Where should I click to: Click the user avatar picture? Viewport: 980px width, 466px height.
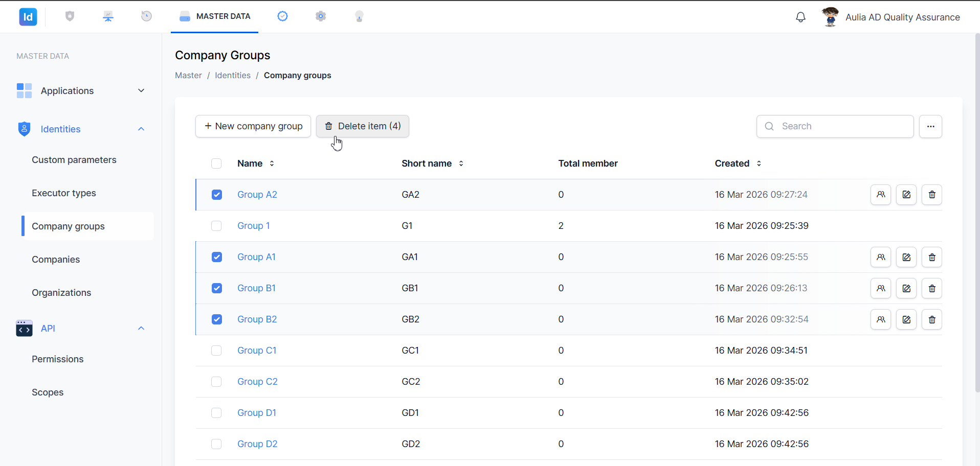pyautogui.click(x=830, y=17)
